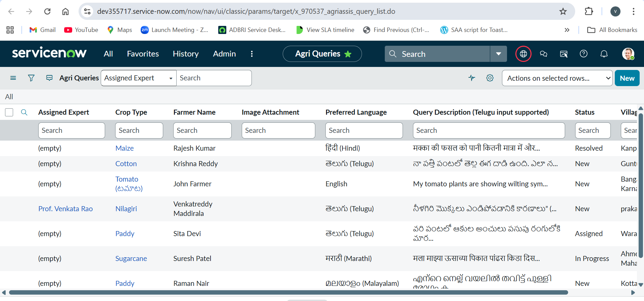Check the select all rows checkbox
Viewport: 644px width, 301px height.
coord(9,112)
